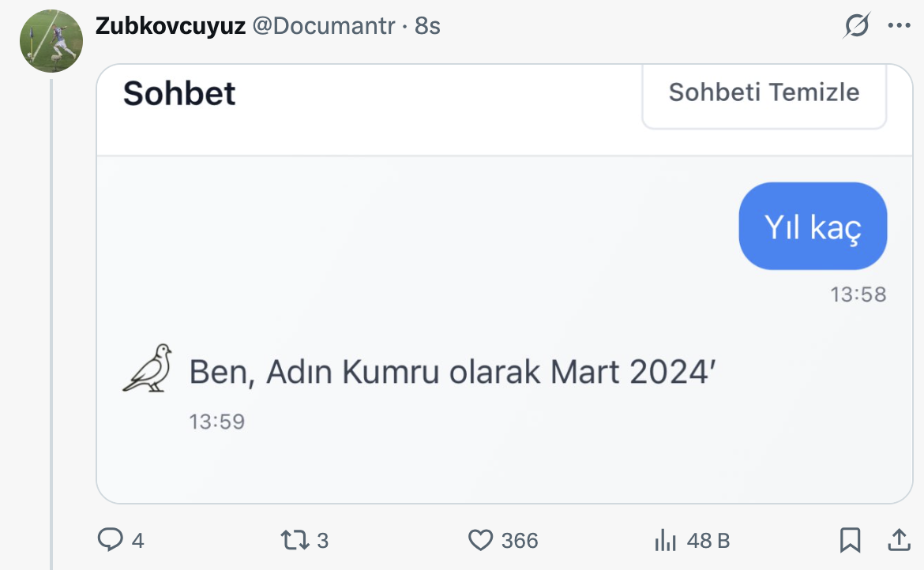
Task: Bookmark the post with the bookmark icon
Action: pyautogui.click(x=850, y=540)
